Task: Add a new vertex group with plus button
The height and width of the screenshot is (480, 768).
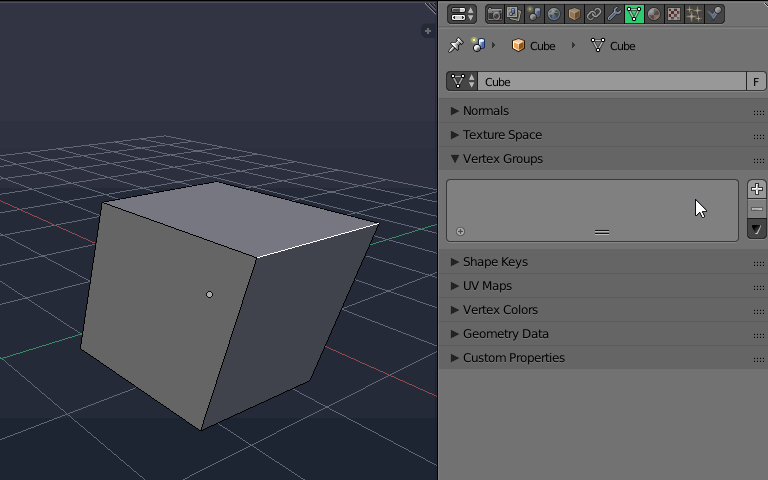Action: [x=757, y=189]
